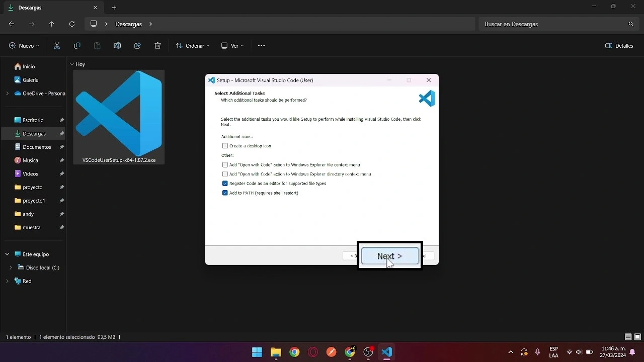Go back using the Explorer back arrow
The image size is (644, 362).
tap(12, 24)
